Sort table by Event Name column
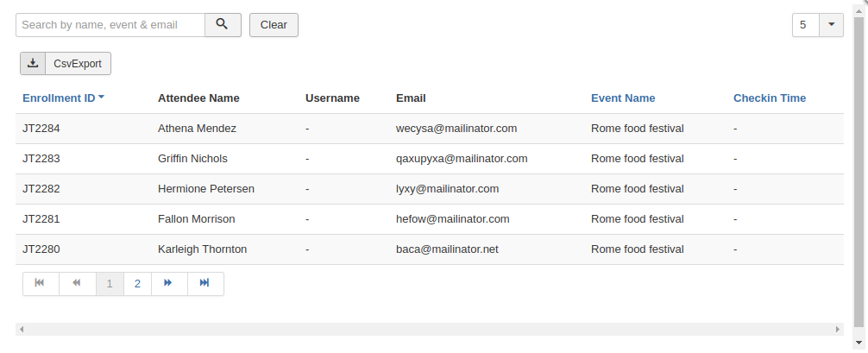Screen dimensions: 868x353 pos(622,98)
